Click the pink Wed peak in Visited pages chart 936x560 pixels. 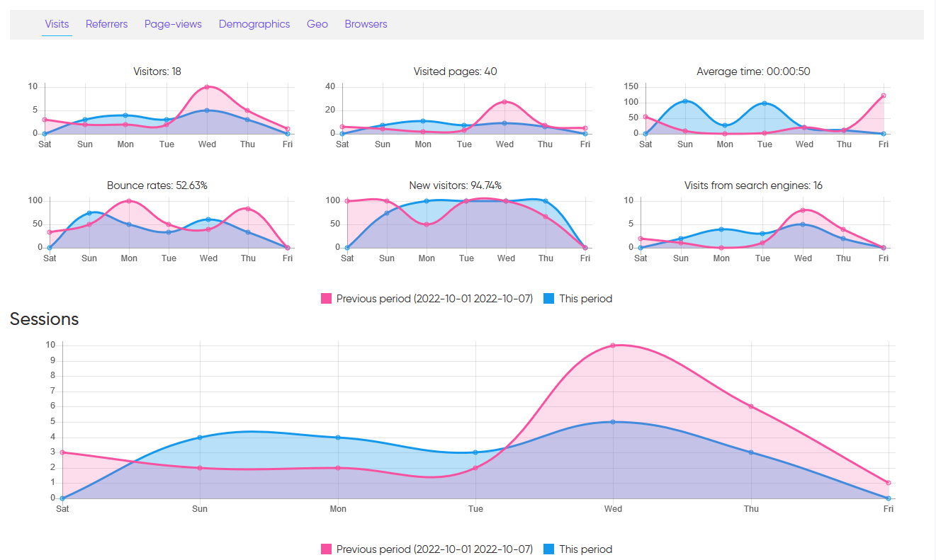point(504,102)
